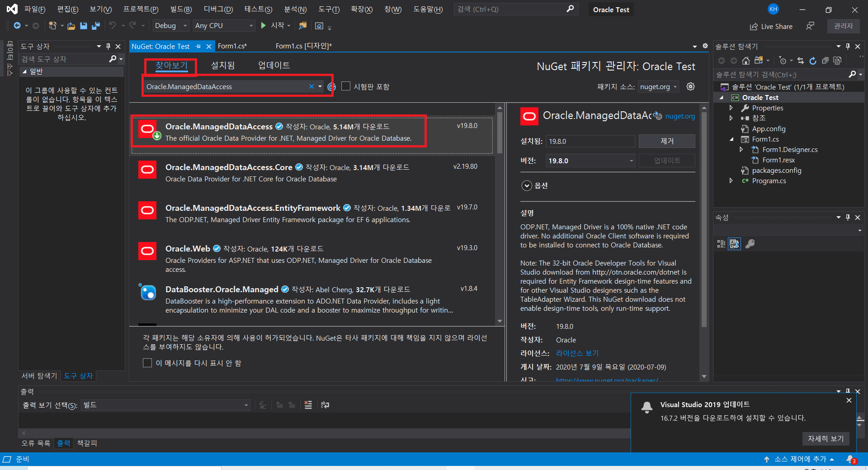Open the Build menu
Image resolution: width=868 pixels, height=470 pixels.
181,9
